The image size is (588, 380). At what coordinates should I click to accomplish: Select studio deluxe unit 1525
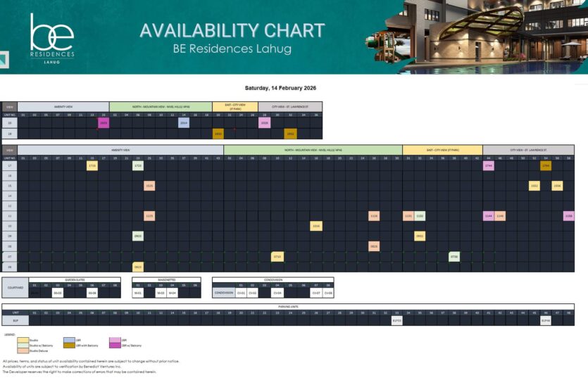pyautogui.click(x=149, y=186)
